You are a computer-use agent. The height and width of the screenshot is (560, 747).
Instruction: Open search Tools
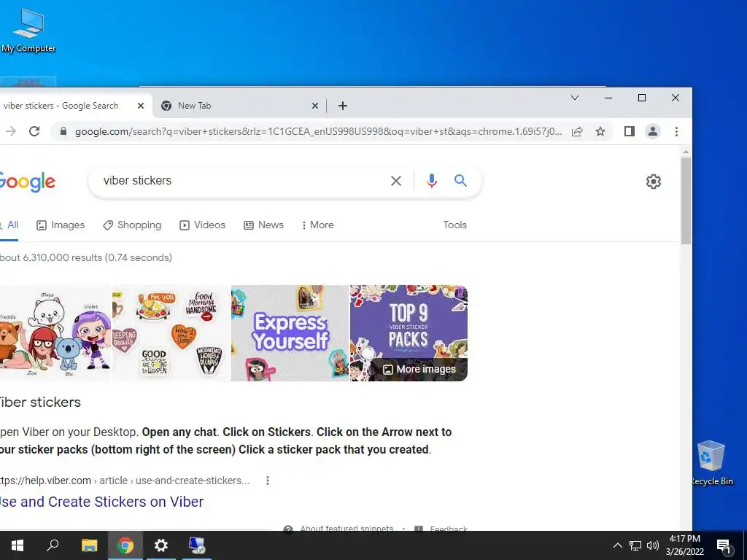pos(455,225)
